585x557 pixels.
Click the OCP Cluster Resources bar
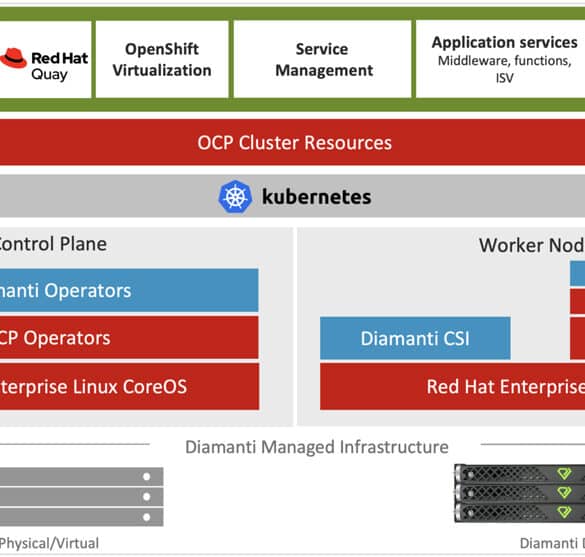pyautogui.click(x=292, y=143)
